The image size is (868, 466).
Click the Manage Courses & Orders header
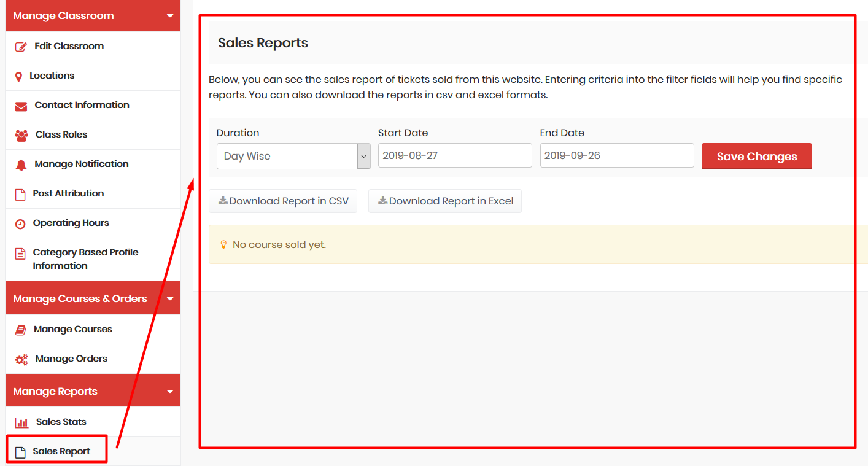click(x=93, y=298)
